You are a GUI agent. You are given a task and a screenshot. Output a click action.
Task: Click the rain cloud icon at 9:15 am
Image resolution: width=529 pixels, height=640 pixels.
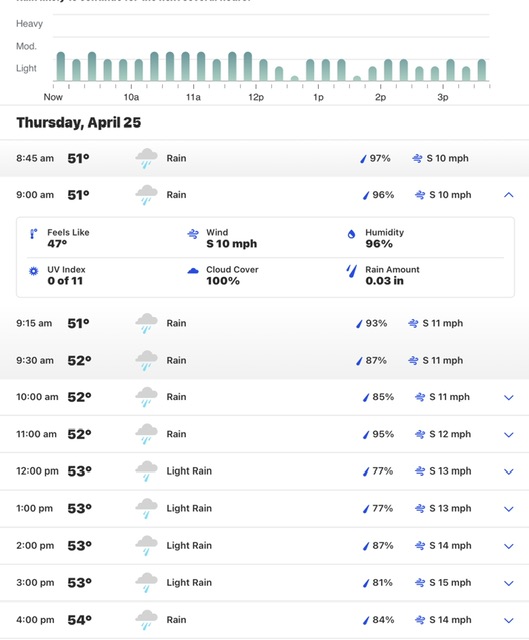pos(146,324)
